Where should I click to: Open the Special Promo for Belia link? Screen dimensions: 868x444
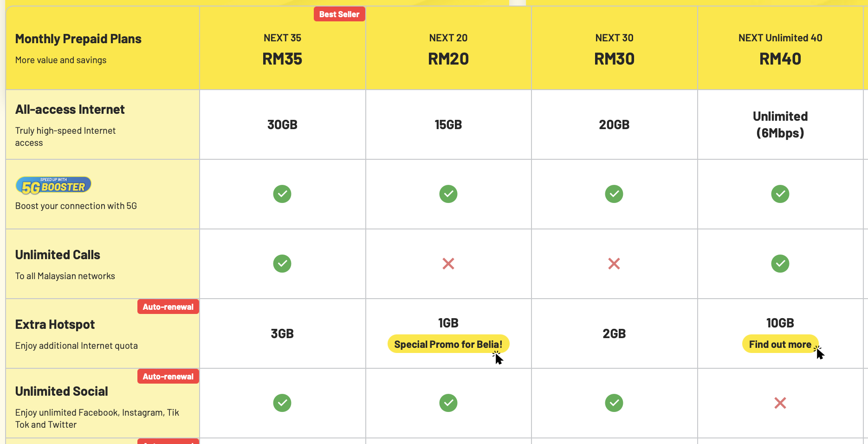coord(448,344)
